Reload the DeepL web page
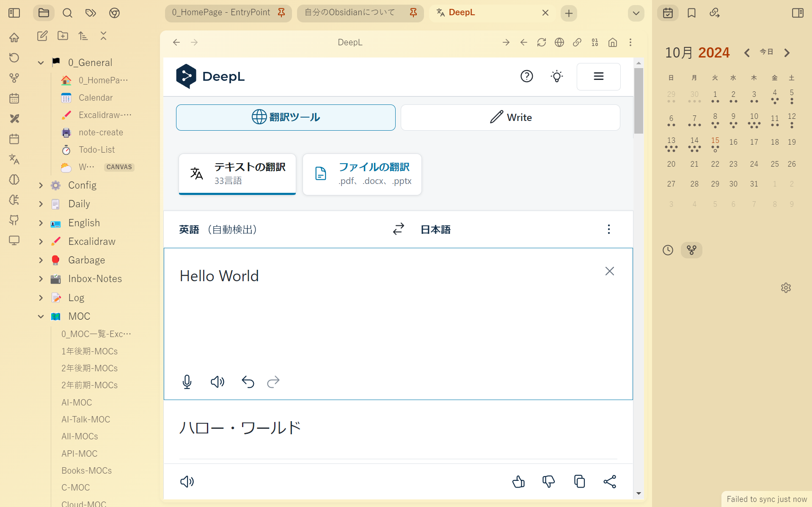Screen dimensions: 812x507 coord(542,42)
